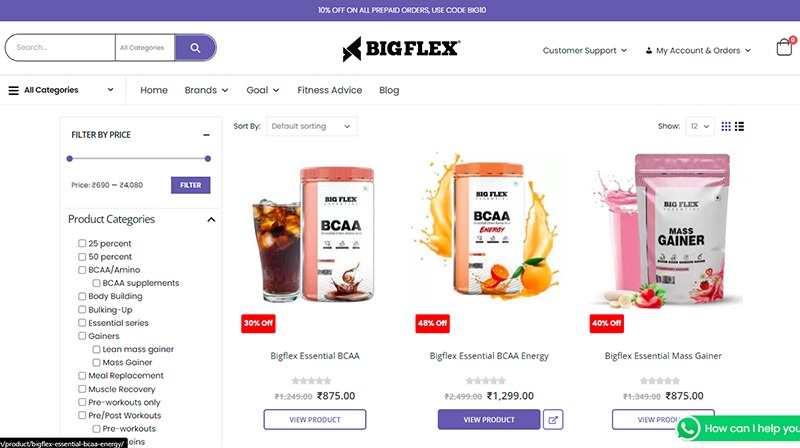Go to Fitness Advice page

[330, 90]
